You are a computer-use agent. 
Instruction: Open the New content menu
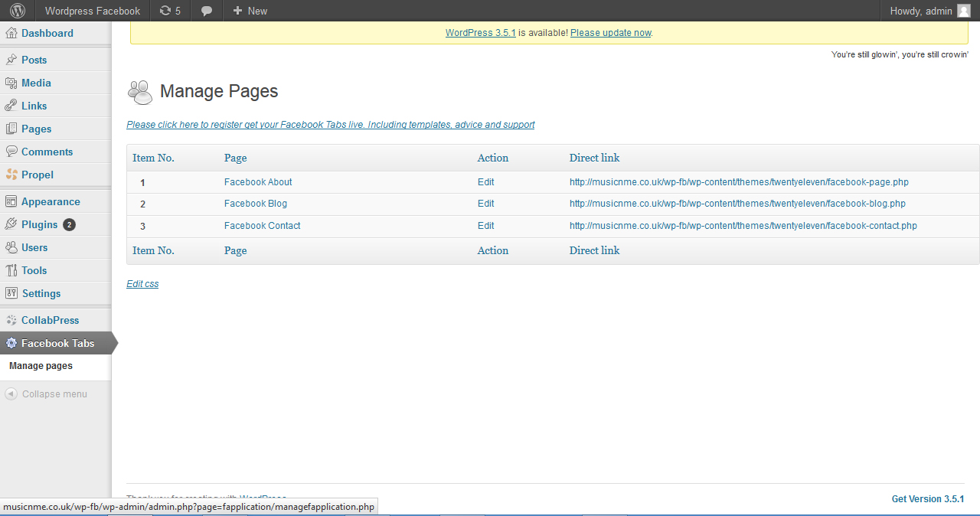250,11
